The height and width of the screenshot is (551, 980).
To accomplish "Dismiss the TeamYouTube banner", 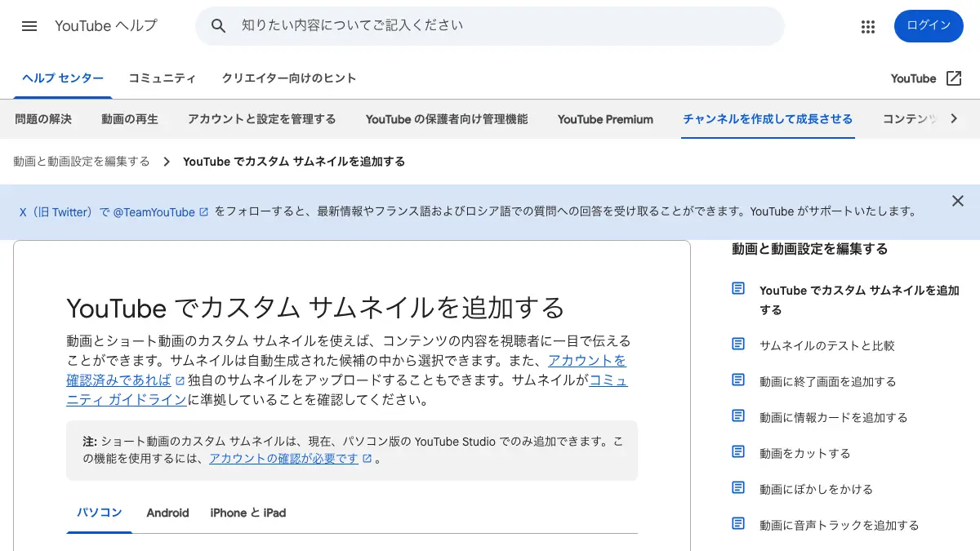I will pyautogui.click(x=958, y=201).
